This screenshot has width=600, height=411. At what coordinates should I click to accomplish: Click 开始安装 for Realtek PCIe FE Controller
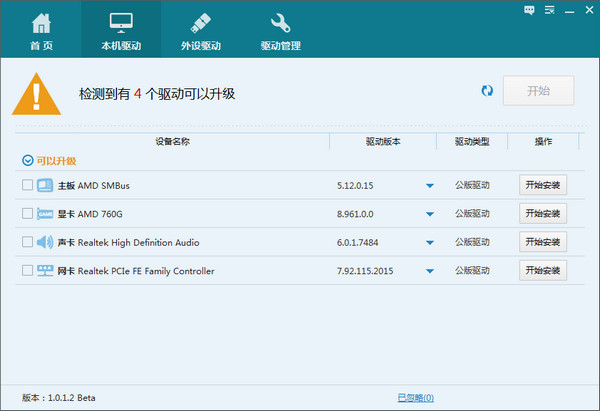(x=543, y=271)
